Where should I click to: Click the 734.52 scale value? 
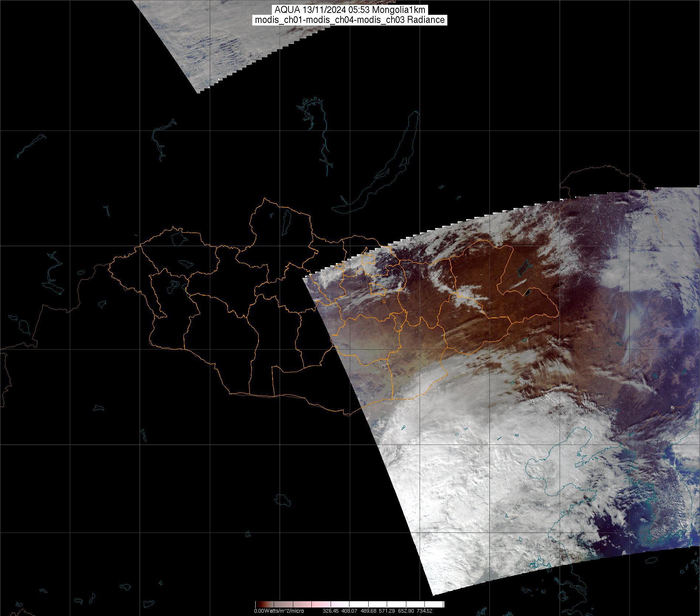[x=424, y=611]
